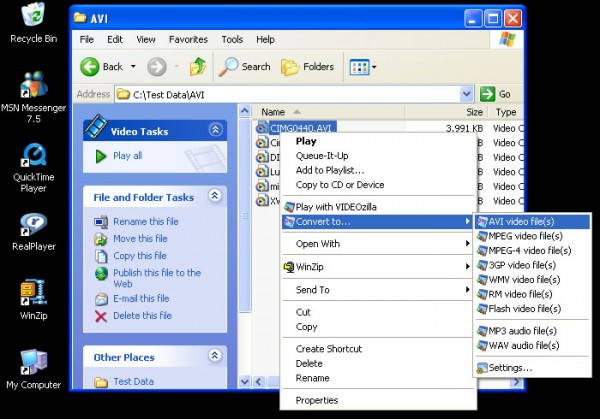Open My Computer desktop icon
600x419 pixels.
coord(33,369)
